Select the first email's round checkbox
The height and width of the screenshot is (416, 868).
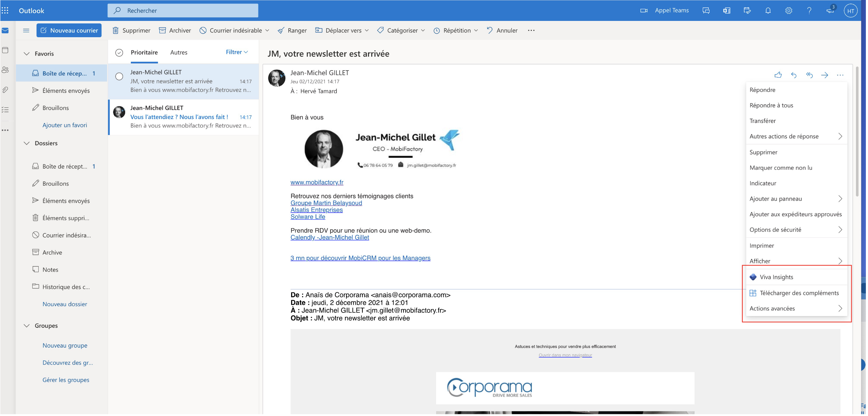(119, 77)
